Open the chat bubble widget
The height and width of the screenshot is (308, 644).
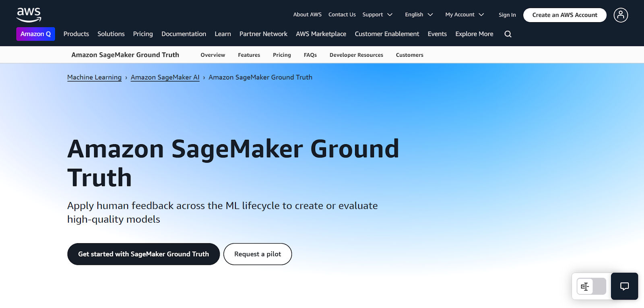point(624,286)
